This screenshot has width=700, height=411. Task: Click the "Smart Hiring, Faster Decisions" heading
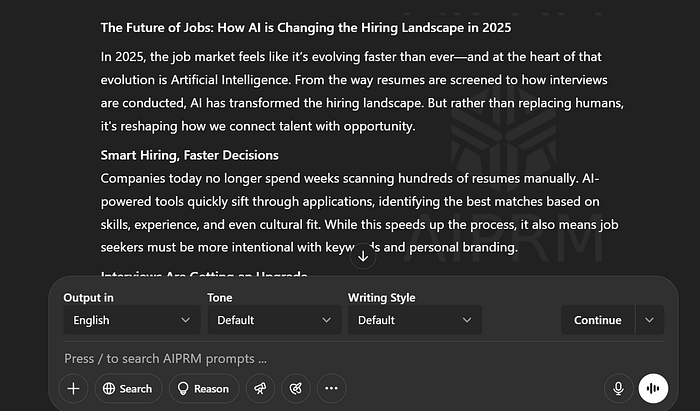point(189,155)
